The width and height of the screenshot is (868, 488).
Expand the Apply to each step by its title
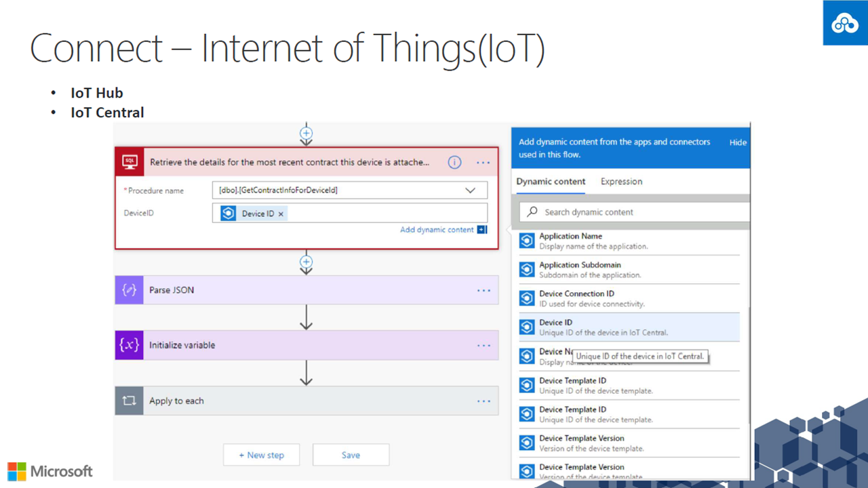tap(176, 401)
